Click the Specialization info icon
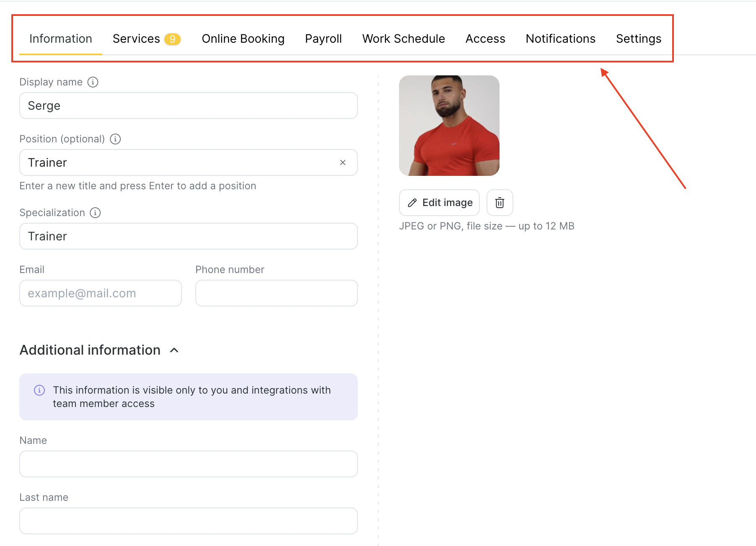Image resolution: width=756 pixels, height=546 pixels. tap(96, 213)
